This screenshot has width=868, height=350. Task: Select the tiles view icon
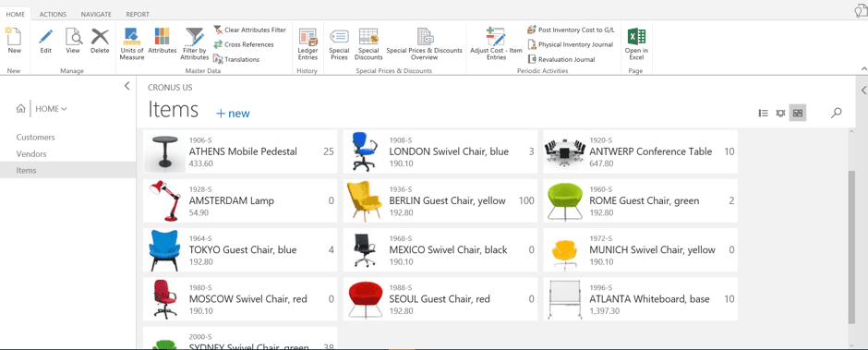[798, 113]
